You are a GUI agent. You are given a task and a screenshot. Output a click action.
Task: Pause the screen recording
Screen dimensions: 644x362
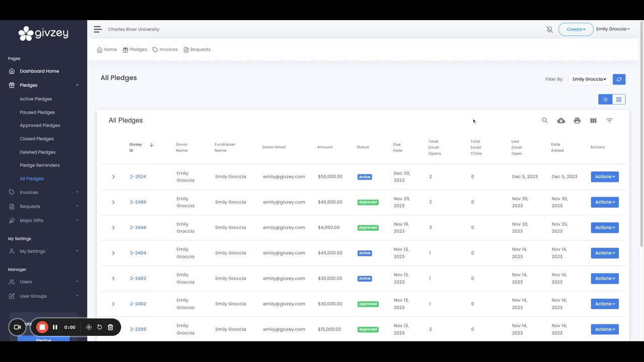pos(55,327)
